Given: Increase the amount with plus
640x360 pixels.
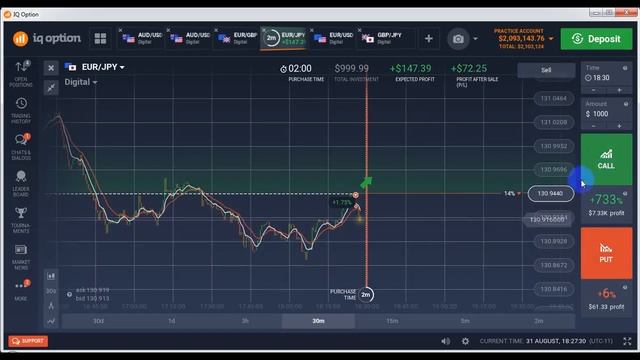Looking at the screenshot, I should [x=619, y=126].
